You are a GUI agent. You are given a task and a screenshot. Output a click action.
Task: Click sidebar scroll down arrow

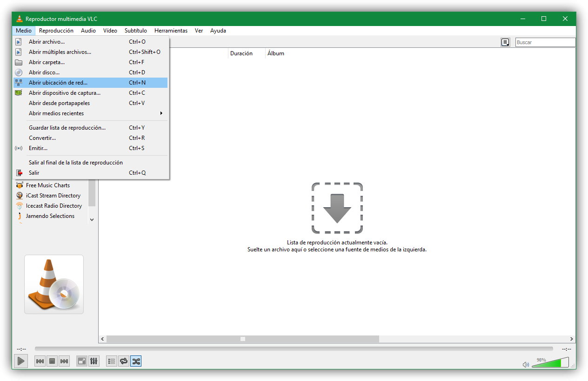(92, 219)
